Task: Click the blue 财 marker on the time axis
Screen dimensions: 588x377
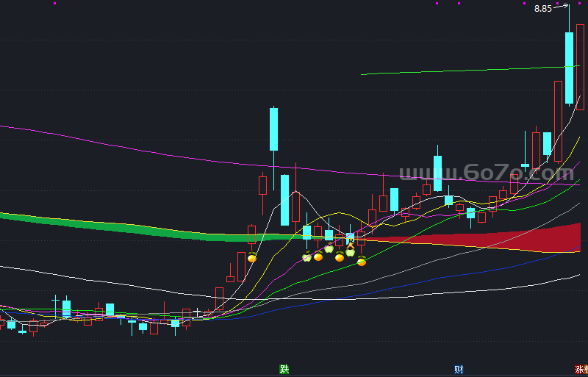Action: point(459,369)
